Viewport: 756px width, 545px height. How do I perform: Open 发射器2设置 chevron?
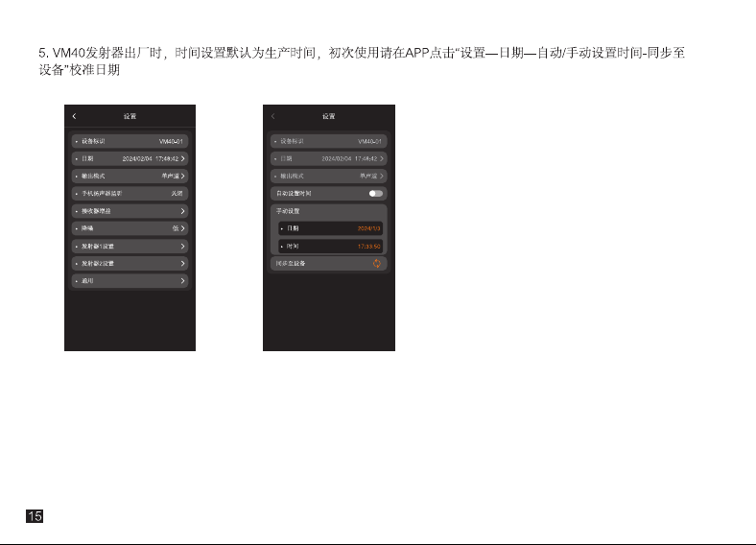(x=182, y=263)
